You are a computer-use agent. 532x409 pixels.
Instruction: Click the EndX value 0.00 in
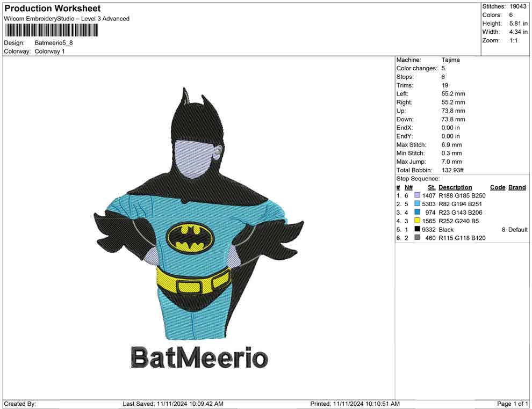click(x=450, y=127)
